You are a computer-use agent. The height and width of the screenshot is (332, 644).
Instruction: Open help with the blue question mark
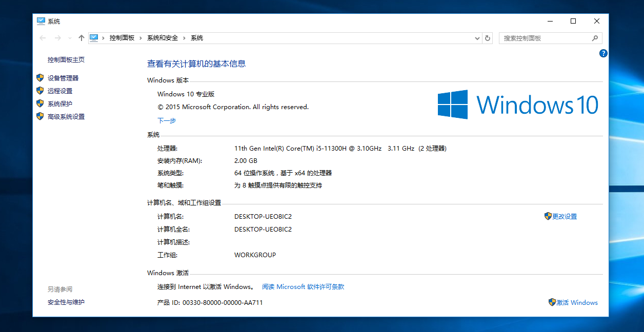tap(603, 53)
